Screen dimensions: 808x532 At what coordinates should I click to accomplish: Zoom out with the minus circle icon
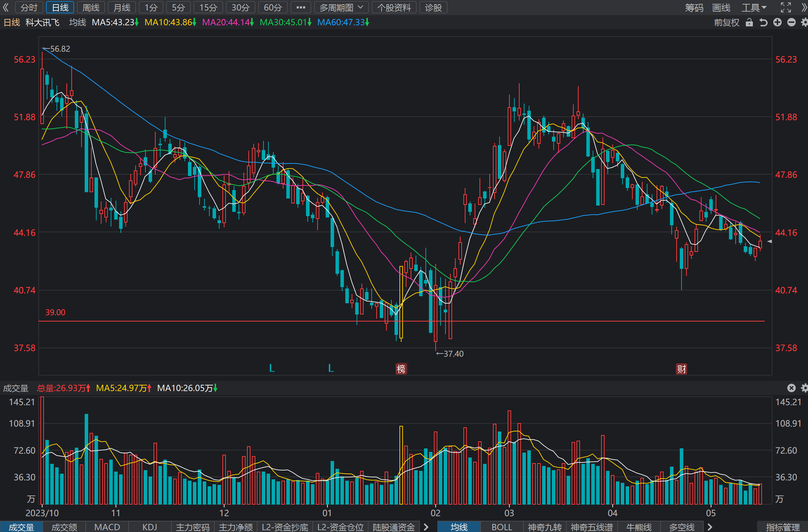791,22
